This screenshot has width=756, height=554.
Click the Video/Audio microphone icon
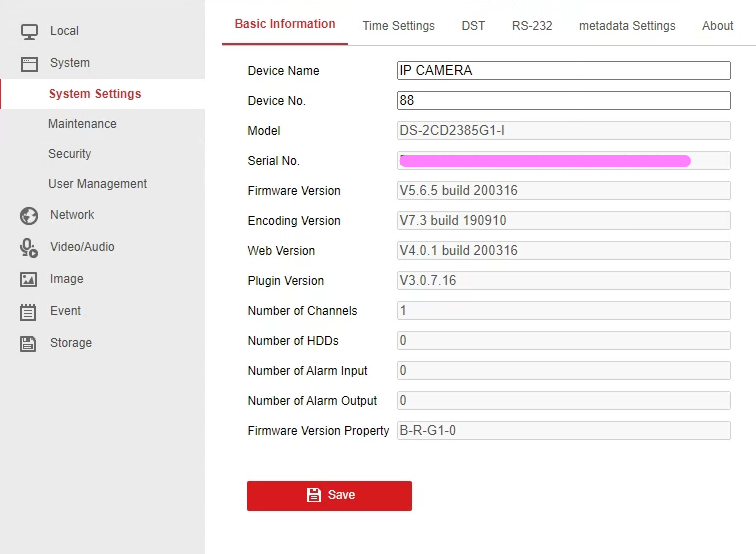[x=29, y=247]
